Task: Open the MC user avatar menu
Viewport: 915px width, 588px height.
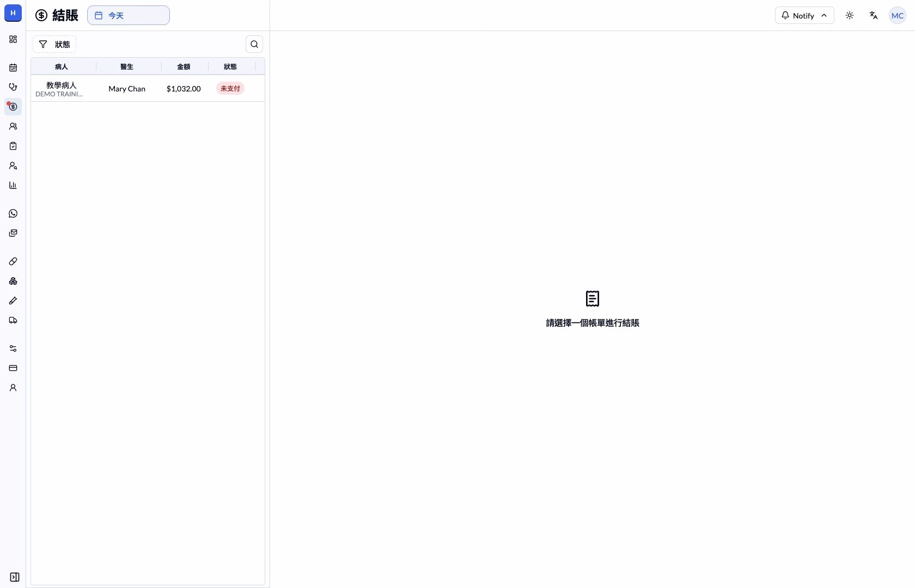Action: (898, 15)
